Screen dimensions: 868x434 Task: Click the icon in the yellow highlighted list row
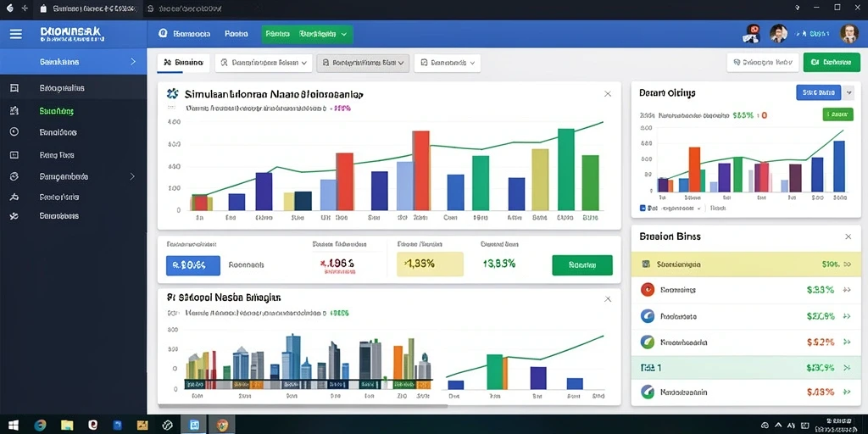[x=645, y=264]
